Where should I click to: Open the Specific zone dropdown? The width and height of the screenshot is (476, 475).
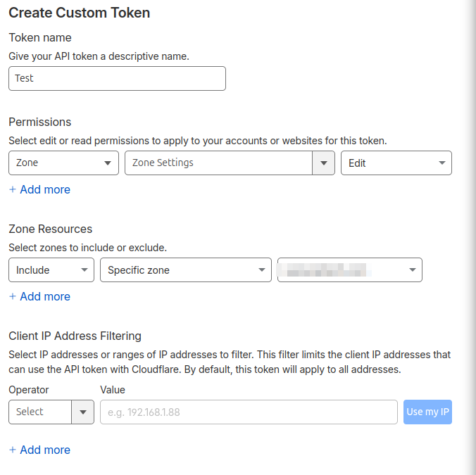coord(186,270)
